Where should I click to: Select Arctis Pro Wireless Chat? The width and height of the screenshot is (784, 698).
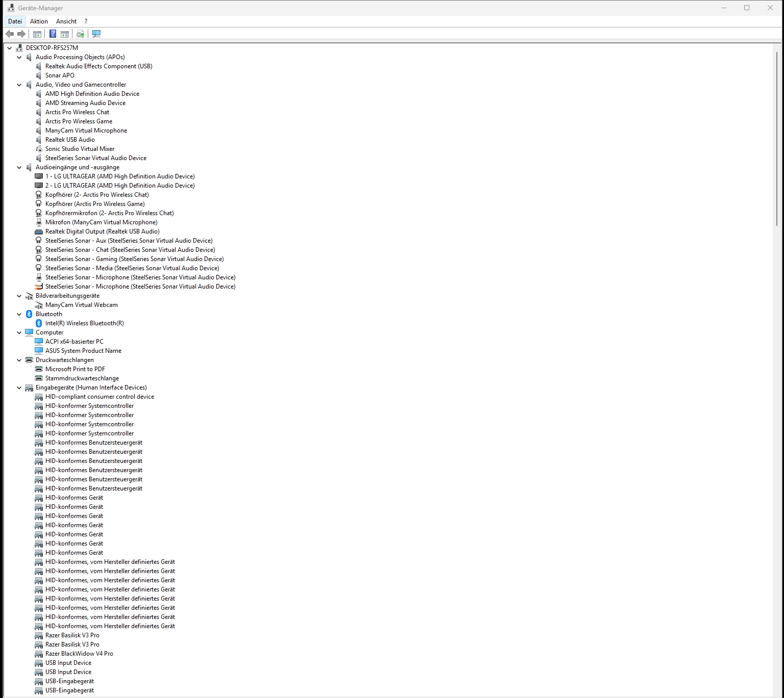tap(77, 112)
